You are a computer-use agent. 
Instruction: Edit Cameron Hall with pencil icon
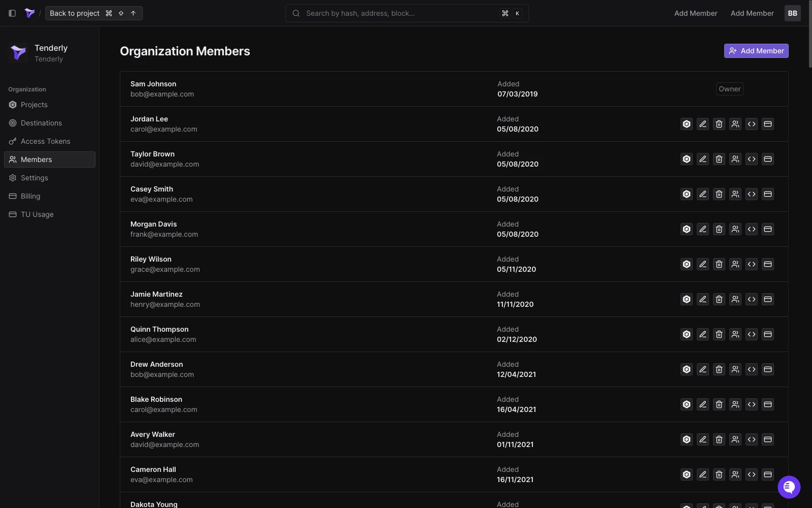click(x=703, y=474)
